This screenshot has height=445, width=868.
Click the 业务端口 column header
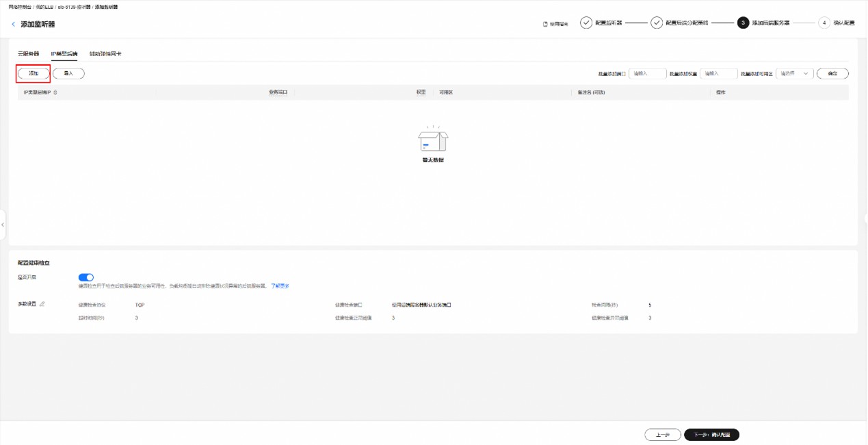point(278,92)
